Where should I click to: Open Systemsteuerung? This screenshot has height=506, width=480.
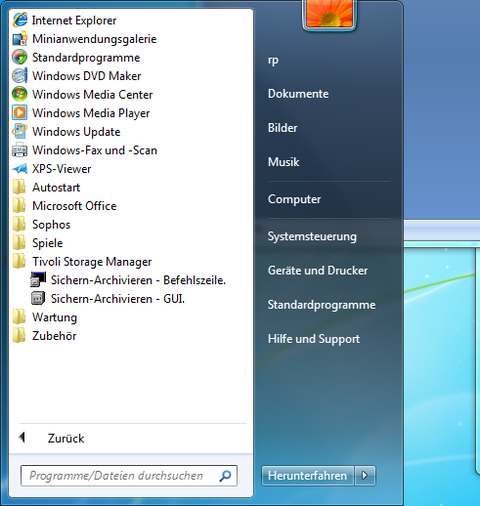pos(312,237)
